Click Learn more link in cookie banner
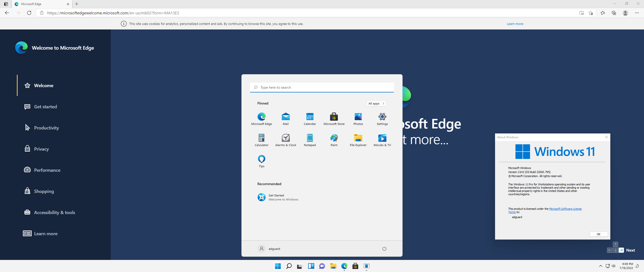The image size is (644, 272). pos(515,24)
